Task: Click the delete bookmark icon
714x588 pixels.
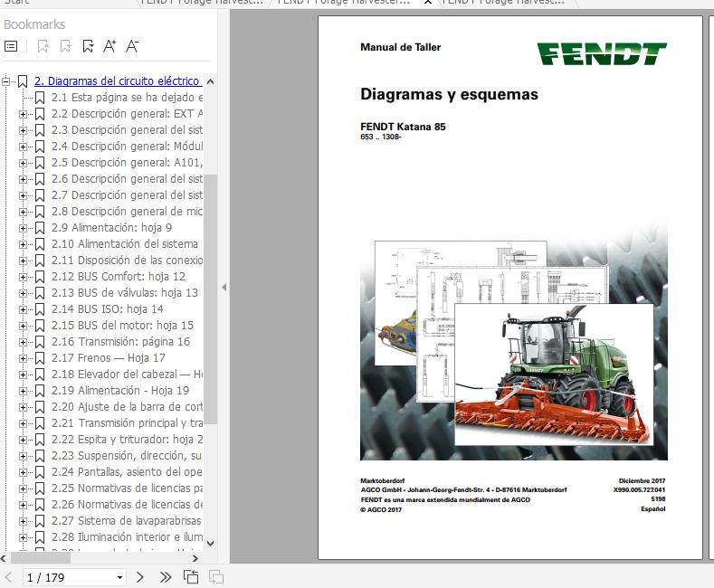Action: coord(43,46)
